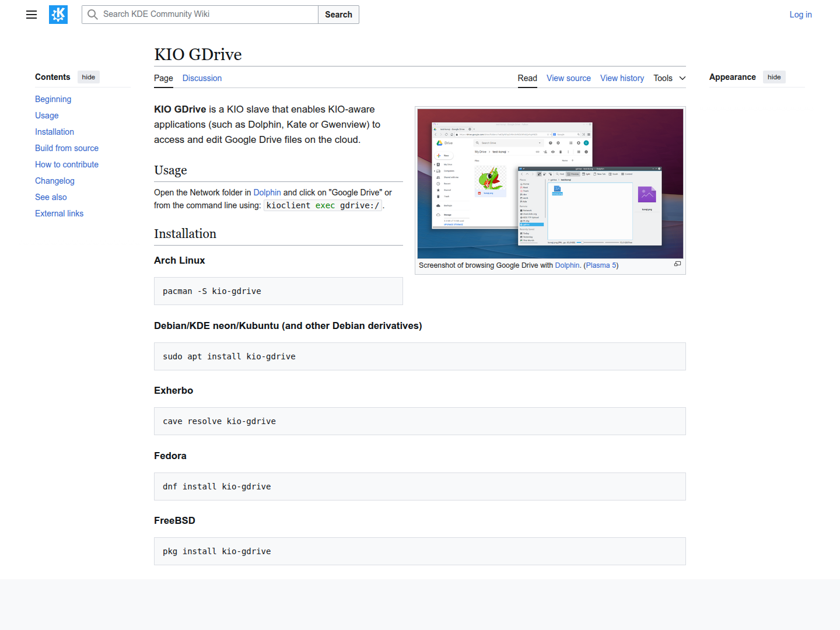Image resolution: width=840 pixels, height=630 pixels.
Task: Click the Search button
Action: pos(338,15)
